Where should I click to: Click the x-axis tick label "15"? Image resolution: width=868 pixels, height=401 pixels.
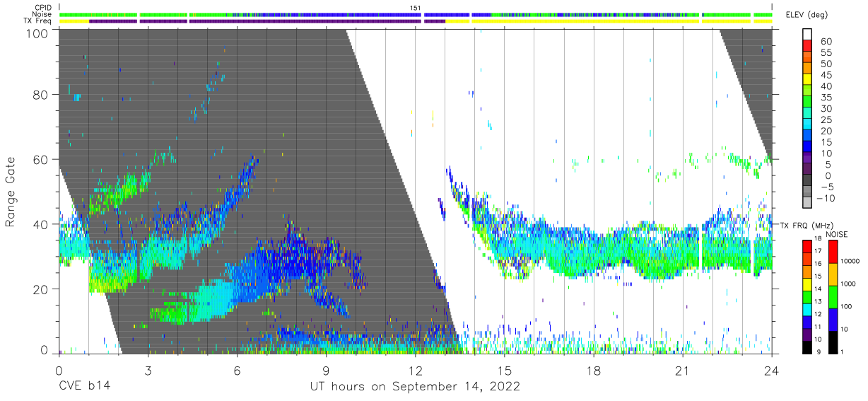(x=505, y=370)
